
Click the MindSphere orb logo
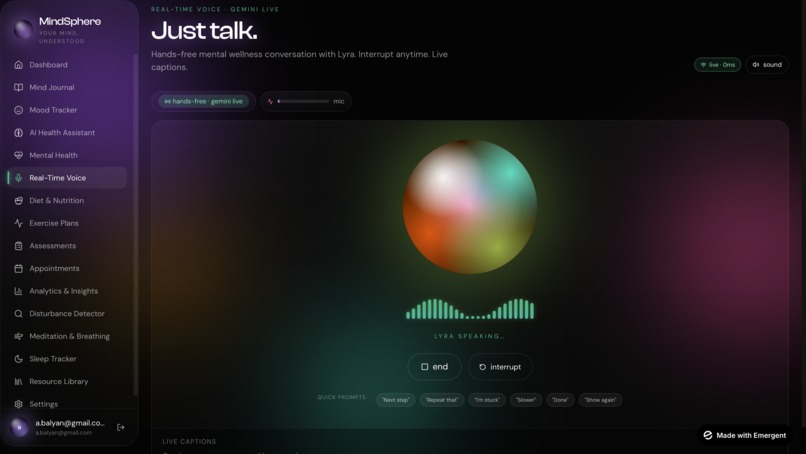pyautogui.click(x=23, y=30)
